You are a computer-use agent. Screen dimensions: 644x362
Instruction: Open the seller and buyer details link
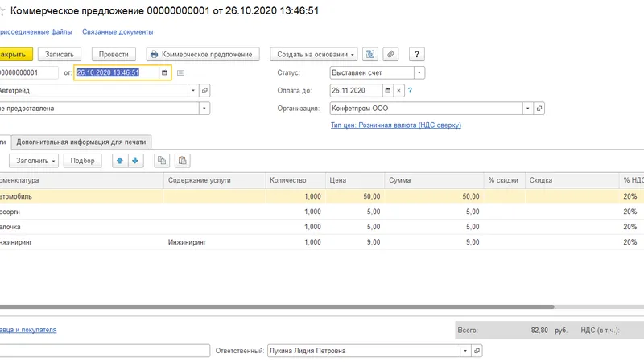(28, 330)
